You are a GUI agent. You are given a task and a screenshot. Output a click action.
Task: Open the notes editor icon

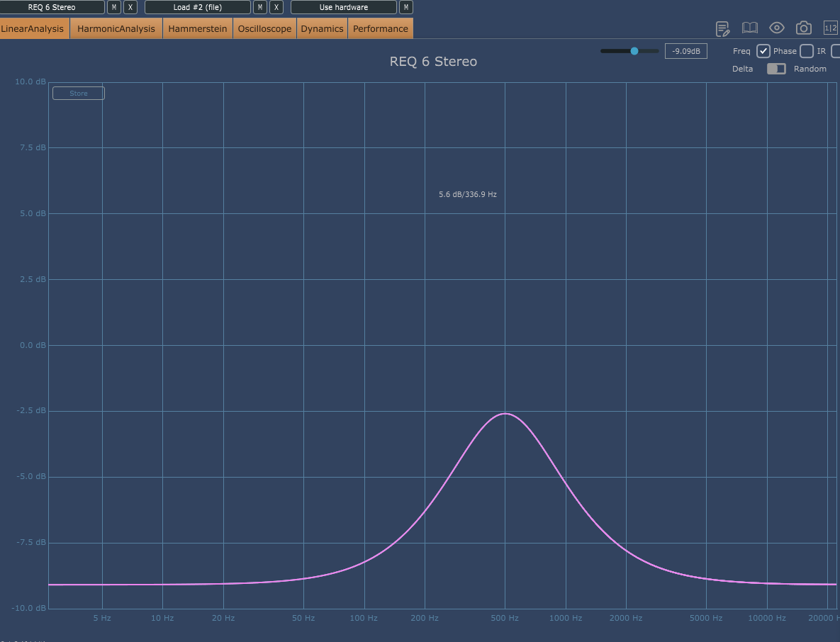point(722,28)
